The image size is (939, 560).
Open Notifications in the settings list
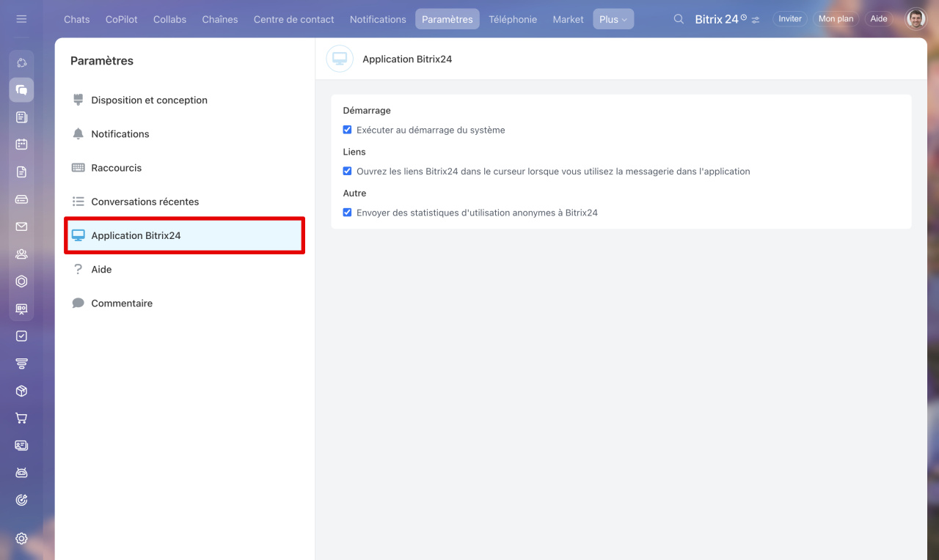pos(184,134)
